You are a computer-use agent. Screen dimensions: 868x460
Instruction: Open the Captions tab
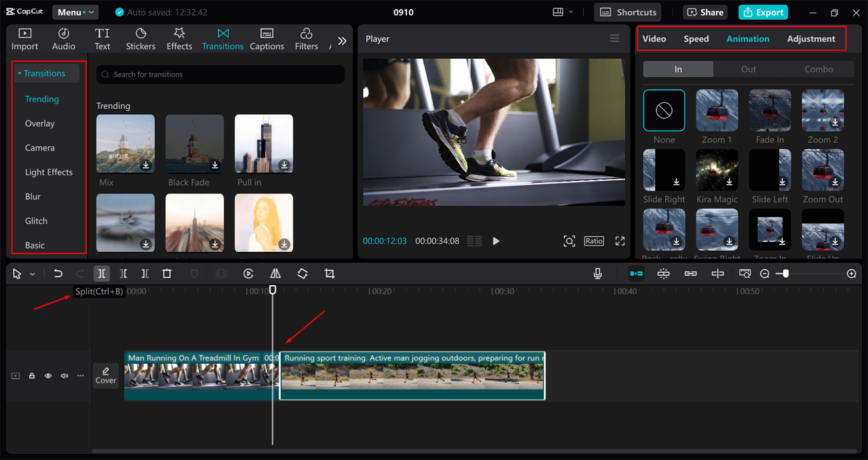pos(267,39)
